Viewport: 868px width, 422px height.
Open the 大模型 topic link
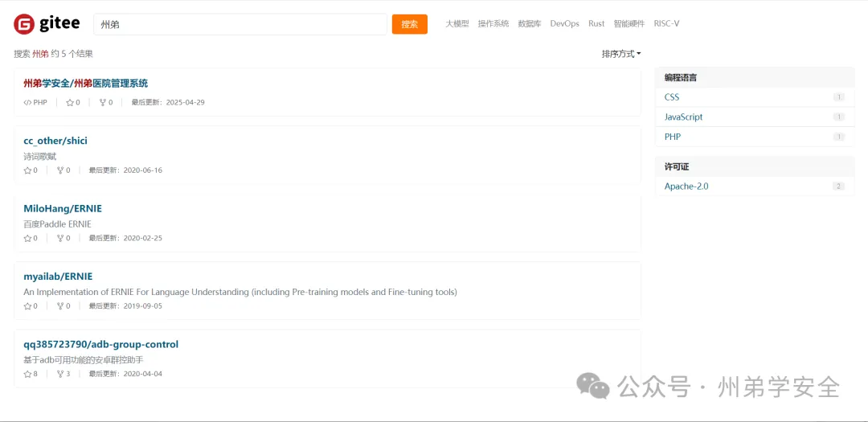[x=457, y=24]
